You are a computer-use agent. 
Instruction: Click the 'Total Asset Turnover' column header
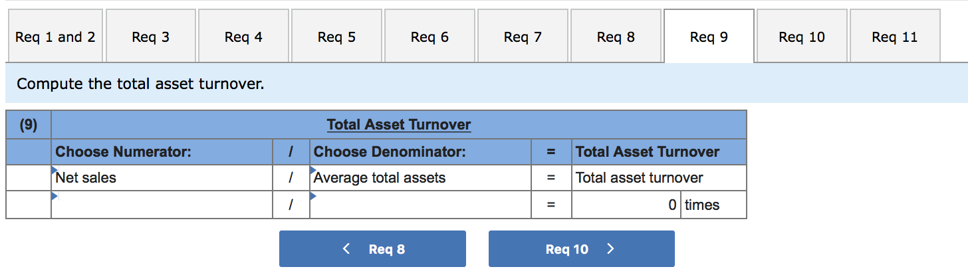point(648,151)
